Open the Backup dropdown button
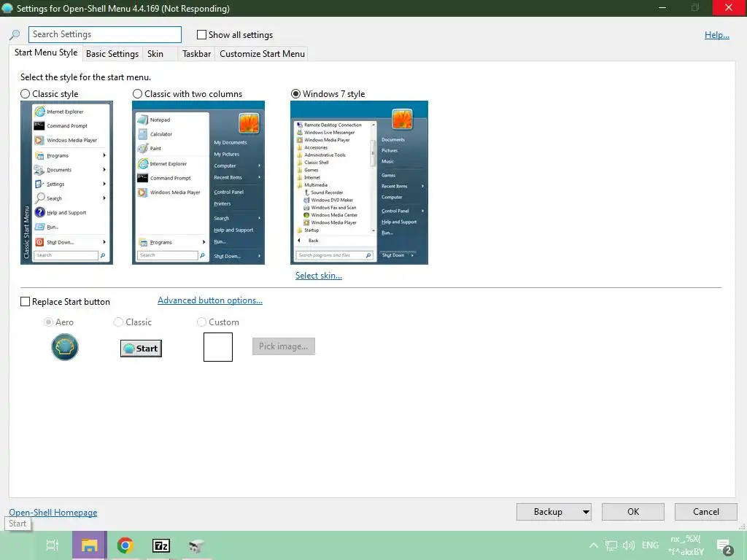Screen dimensions: 747x560 [x=554, y=512]
